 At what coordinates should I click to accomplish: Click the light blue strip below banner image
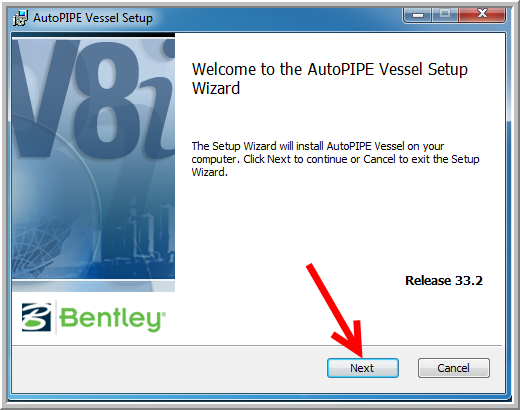point(93,286)
